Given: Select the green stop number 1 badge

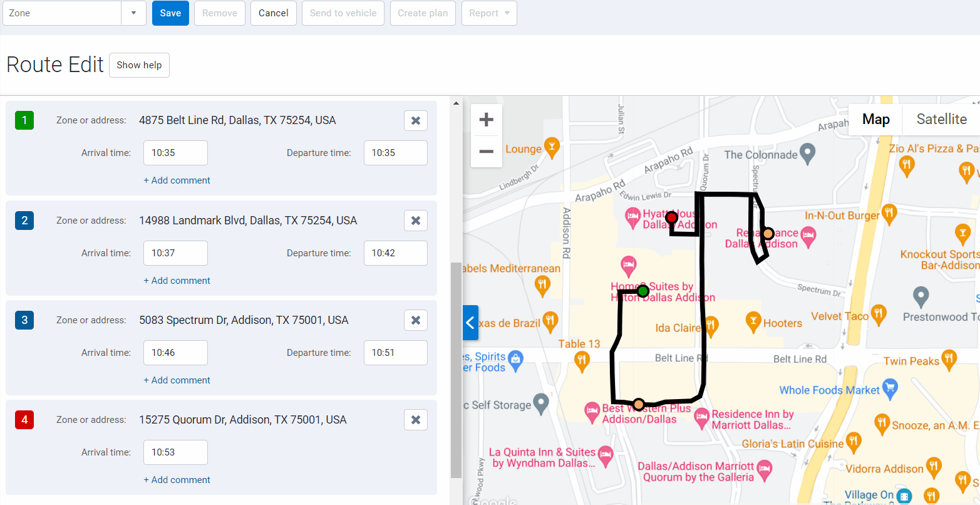Looking at the screenshot, I should point(24,120).
